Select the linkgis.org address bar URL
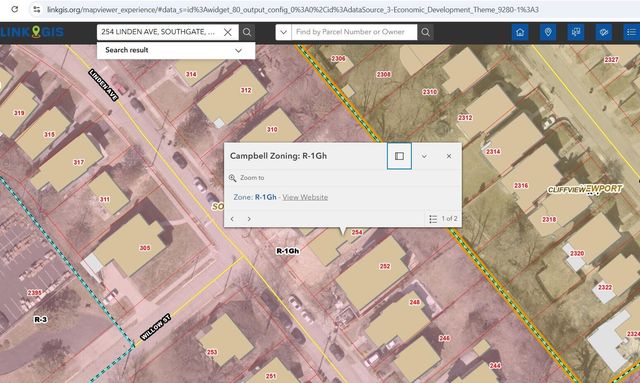Screen dimensions: 640x383 point(293,9)
